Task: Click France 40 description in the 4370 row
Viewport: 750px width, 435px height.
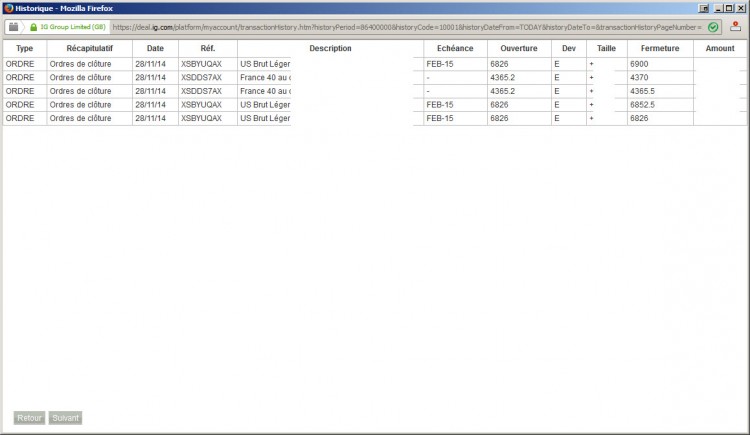Action: (265, 78)
